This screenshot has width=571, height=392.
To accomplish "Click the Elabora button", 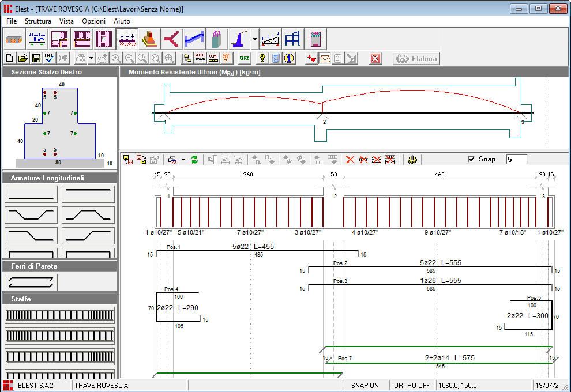I will (417, 58).
